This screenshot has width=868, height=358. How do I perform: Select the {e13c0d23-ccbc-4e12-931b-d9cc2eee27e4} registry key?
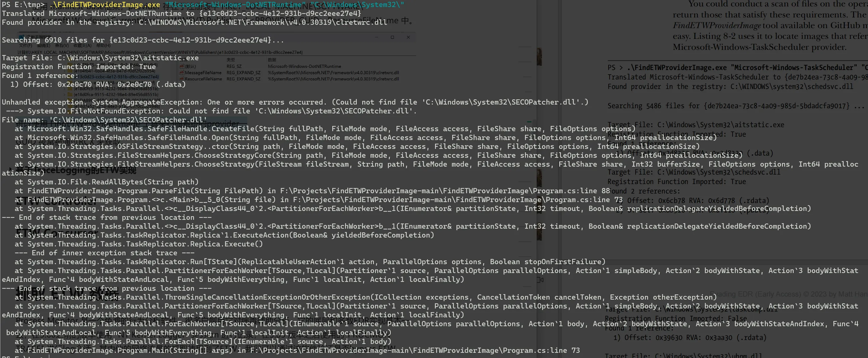pyautogui.click(x=116, y=77)
